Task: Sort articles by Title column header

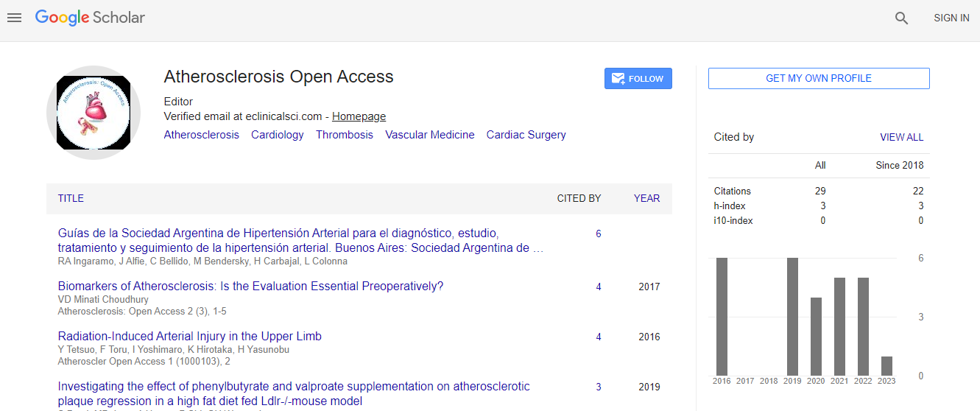Action: point(71,198)
